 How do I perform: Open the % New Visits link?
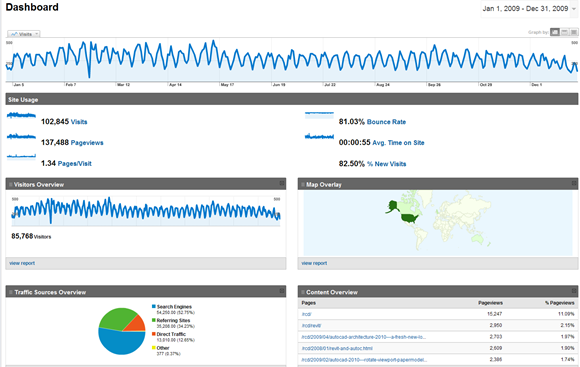(387, 164)
